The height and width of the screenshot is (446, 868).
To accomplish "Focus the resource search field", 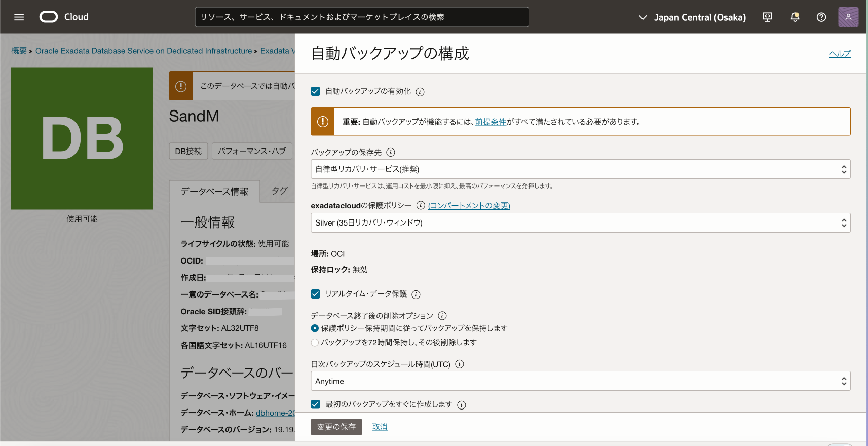I will pos(361,17).
